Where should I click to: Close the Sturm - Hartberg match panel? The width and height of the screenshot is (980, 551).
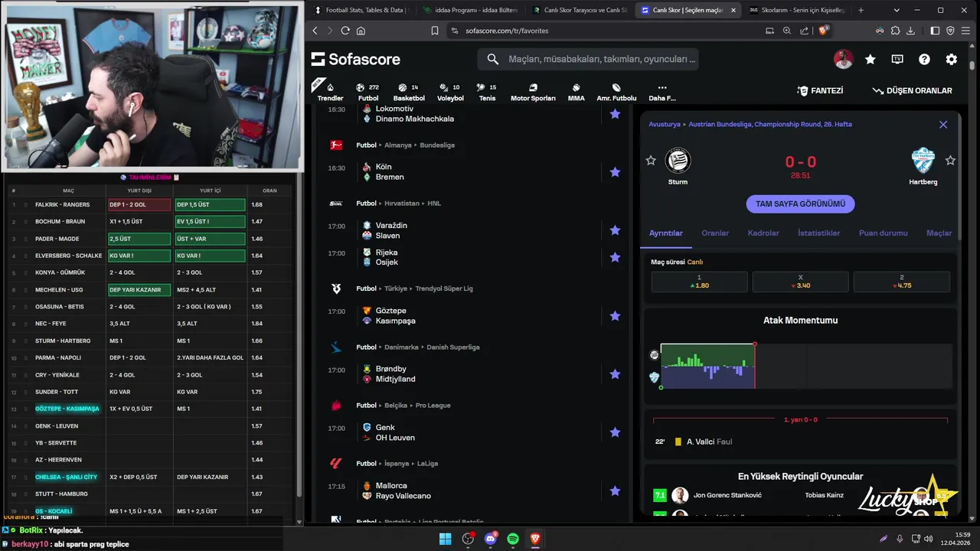click(x=943, y=124)
